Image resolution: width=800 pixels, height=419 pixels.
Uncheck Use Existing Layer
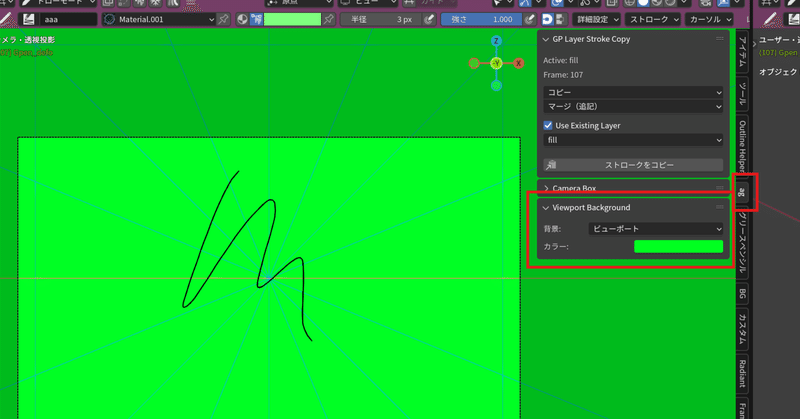click(x=548, y=125)
